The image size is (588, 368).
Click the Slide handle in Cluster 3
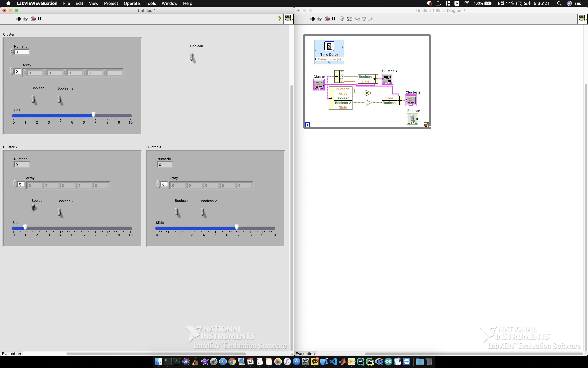(237, 227)
